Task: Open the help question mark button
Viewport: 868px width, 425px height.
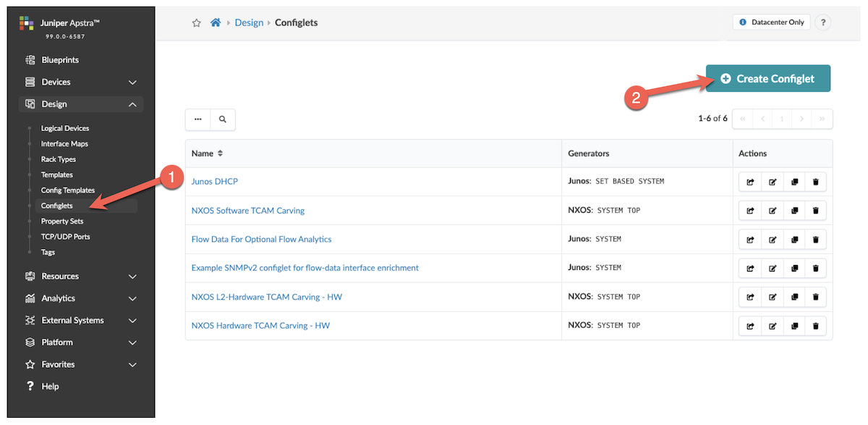Action: (x=822, y=22)
